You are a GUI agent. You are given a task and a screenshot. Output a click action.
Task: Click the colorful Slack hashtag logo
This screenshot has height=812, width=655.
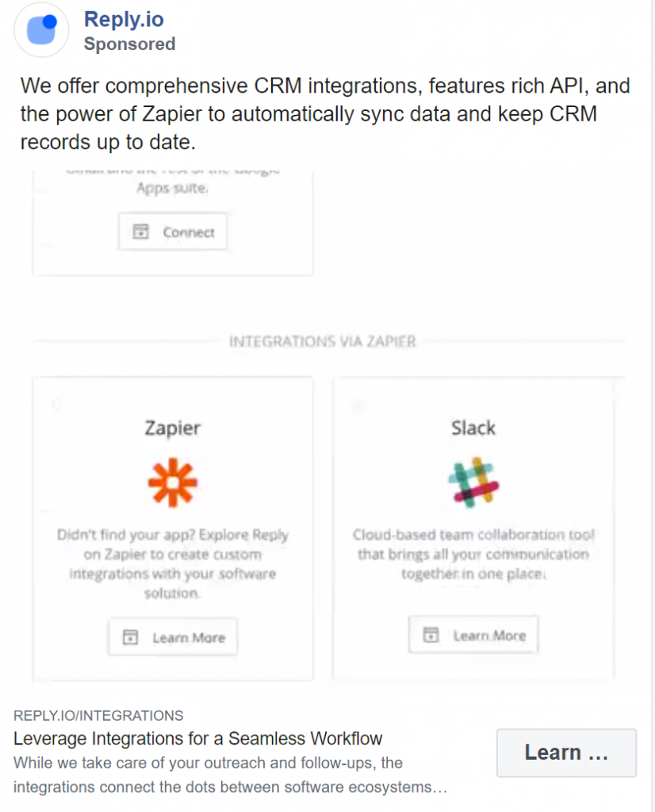pos(473,482)
